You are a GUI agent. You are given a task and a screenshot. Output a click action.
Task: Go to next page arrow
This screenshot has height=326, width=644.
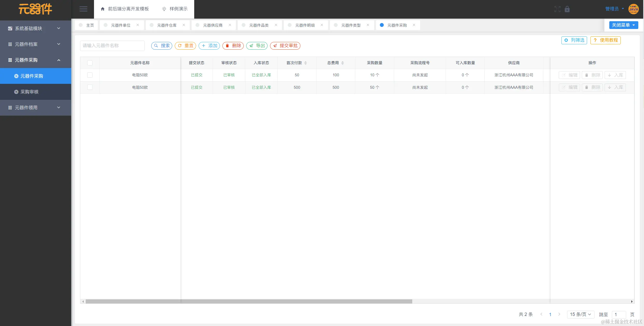coord(559,314)
